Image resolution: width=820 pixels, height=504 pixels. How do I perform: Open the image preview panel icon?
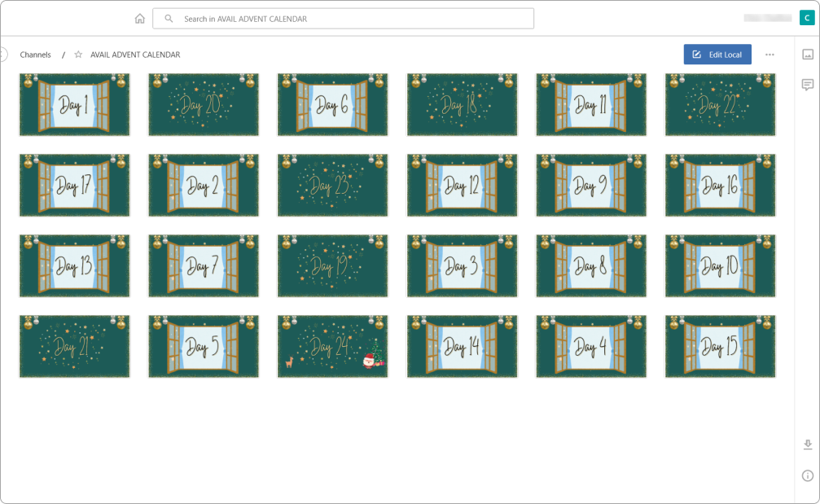click(807, 55)
